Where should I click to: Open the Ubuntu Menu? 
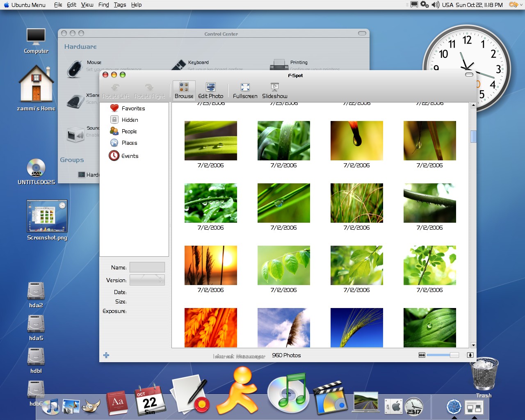[x=25, y=5]
